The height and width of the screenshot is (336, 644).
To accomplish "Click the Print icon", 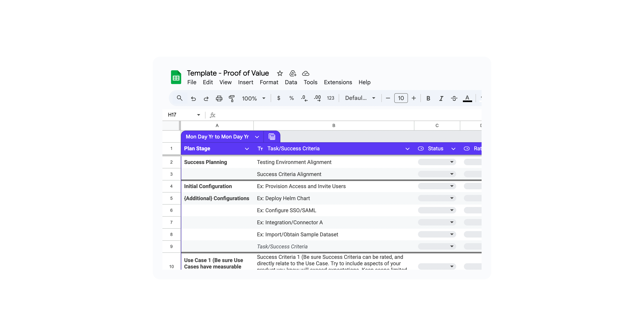I will (x=219, y=98).
